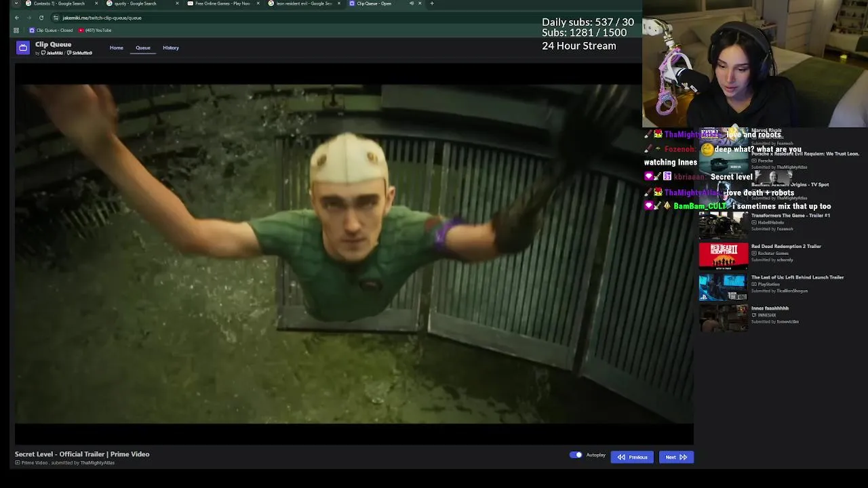
Task: Click the Fozenoh chat username
Action: pyautogui.click(x=680, y=149)
